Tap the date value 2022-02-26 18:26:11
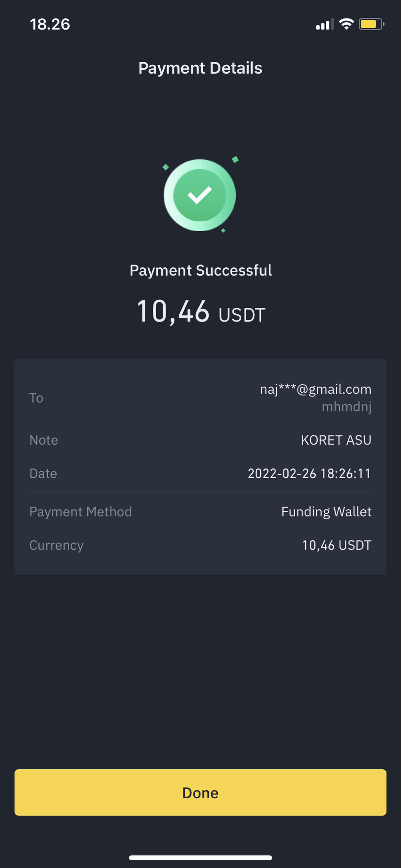 pyautogui.click(x=309, y=474)
